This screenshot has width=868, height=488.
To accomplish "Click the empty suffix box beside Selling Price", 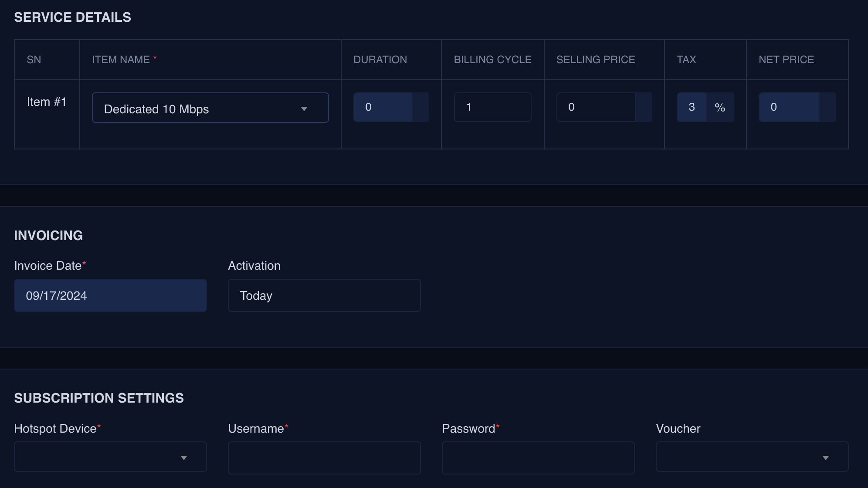I will pos(644,107).
